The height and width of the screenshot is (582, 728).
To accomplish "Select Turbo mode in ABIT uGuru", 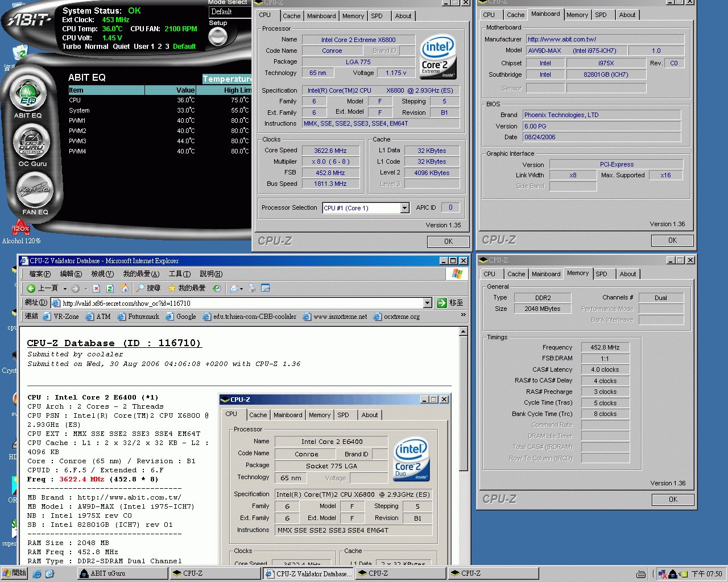I will pos(72,47).
